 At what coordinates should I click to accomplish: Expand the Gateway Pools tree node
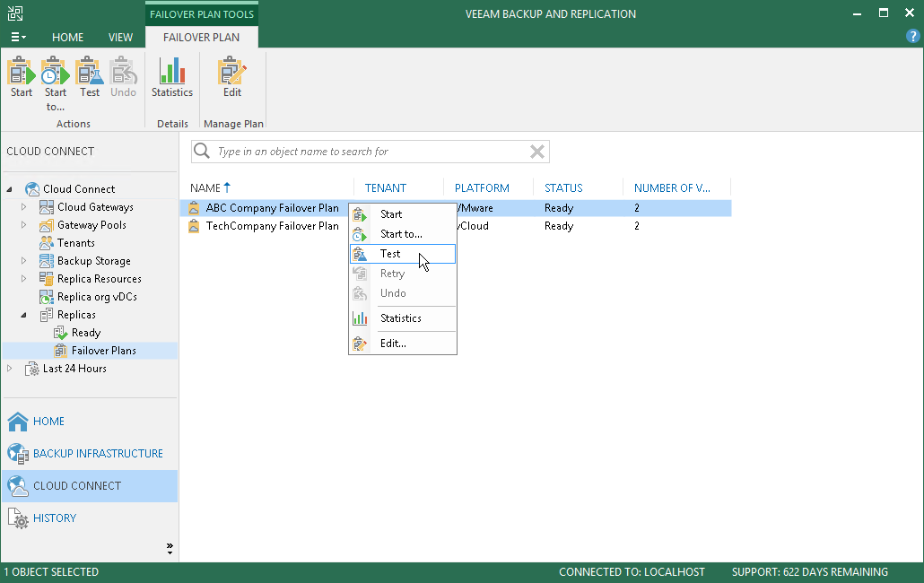23,225
